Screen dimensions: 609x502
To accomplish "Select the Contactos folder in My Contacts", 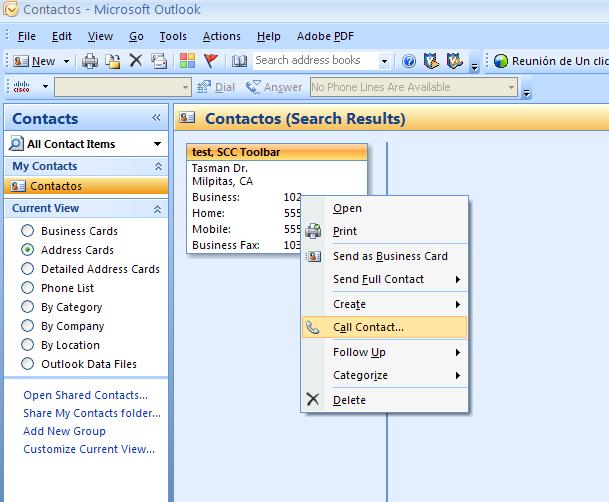I will (86, 186).
